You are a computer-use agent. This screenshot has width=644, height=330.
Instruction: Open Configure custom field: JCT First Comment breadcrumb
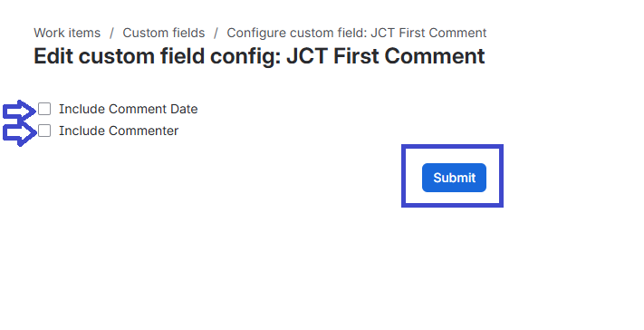(357, 33)
